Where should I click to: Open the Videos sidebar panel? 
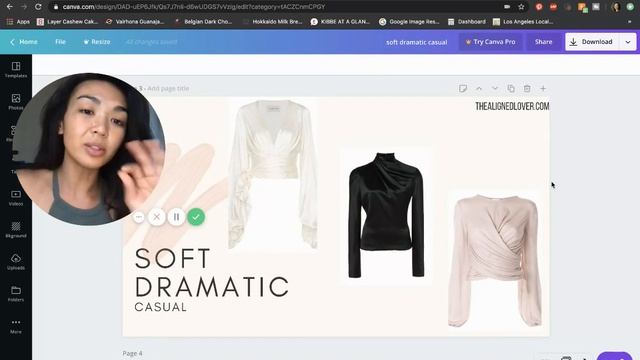[x=16, y=198]
